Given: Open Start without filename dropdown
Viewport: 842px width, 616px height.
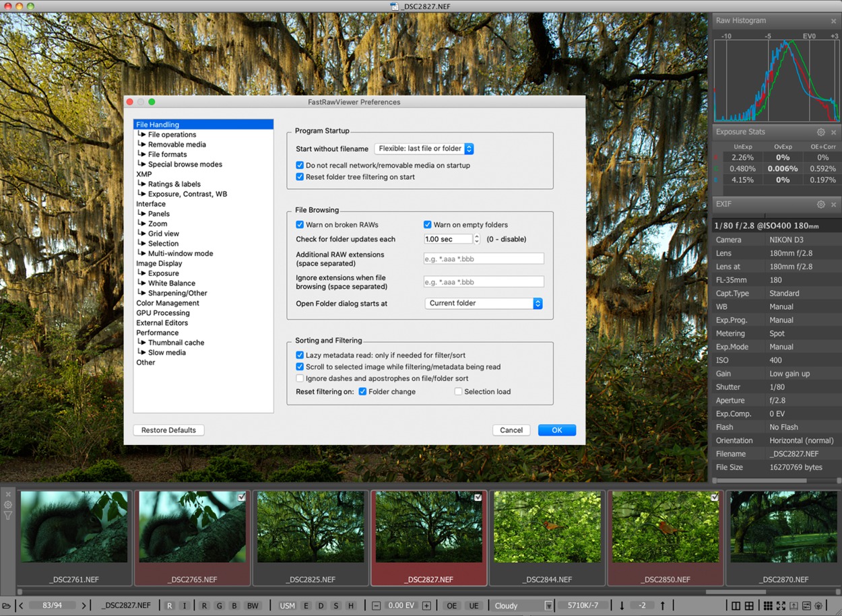Looking at the screenshot, I should click(x=424, y=149).
